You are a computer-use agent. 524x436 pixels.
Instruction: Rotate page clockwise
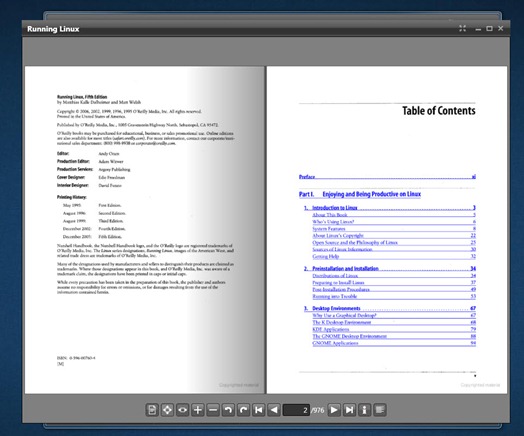(x=244, y=410)
